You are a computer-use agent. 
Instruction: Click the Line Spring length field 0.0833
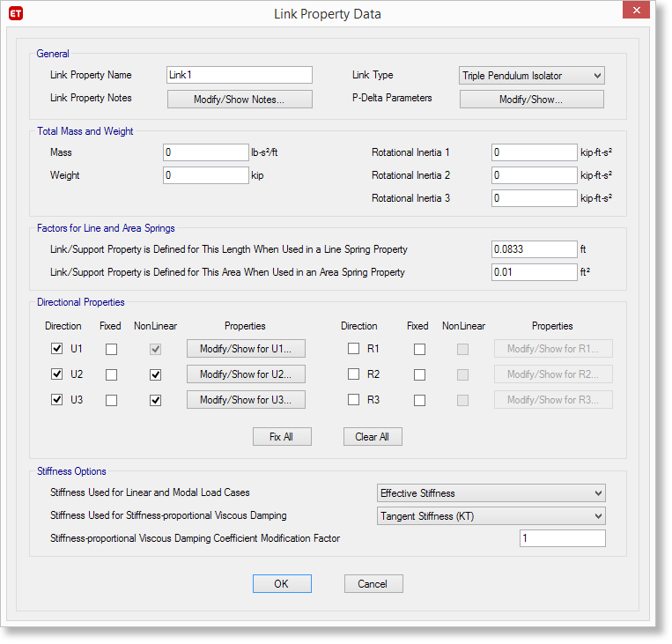pyautogui.click(x=535, y=249)
